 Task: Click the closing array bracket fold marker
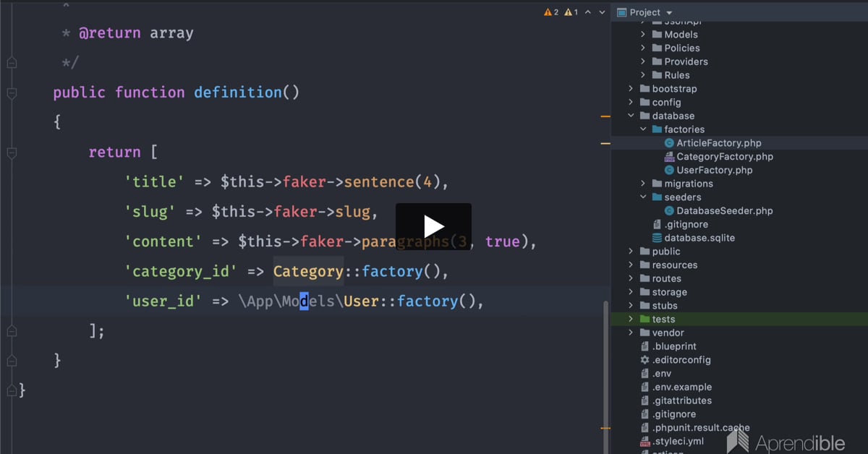[x=12, y=330]
